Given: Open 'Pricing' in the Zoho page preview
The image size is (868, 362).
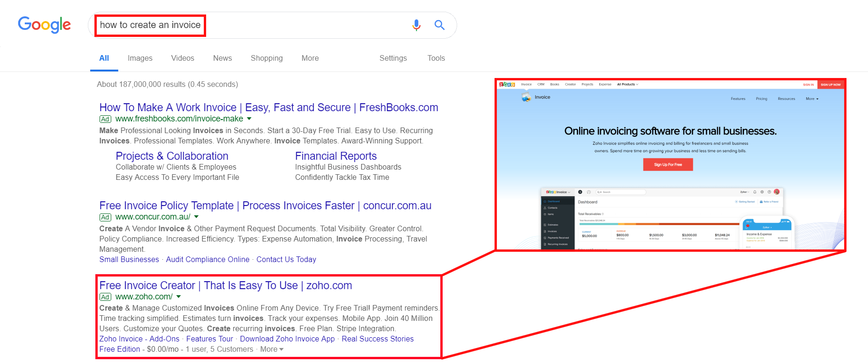Looking at the screenshot, I should coord(761,99).
